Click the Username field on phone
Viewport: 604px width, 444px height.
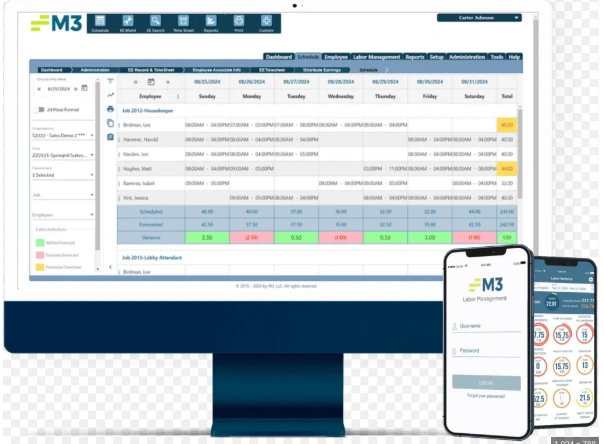tap(487, 326)
